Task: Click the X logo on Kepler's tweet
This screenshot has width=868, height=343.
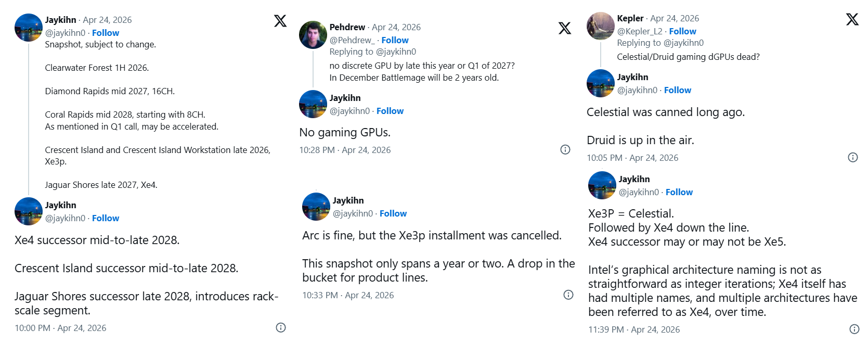Action: coord(852,19)
